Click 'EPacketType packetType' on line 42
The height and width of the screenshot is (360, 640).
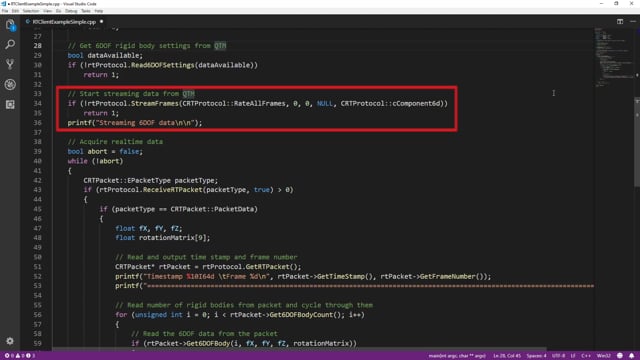click(x=171, y=180)
